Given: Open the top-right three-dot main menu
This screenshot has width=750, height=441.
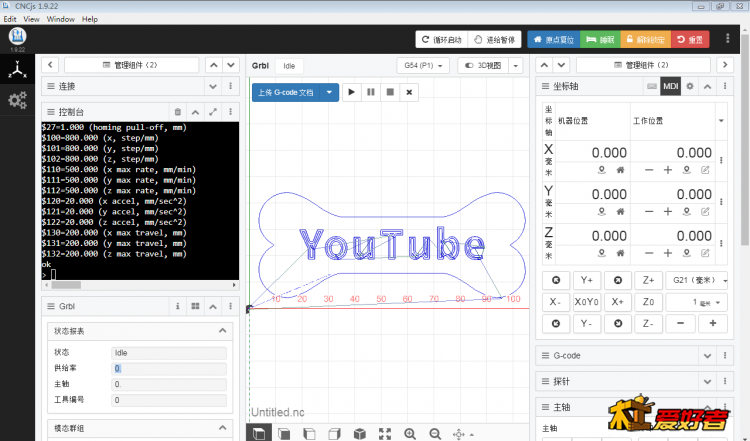Looking at the screenshot, I should 728,39.
